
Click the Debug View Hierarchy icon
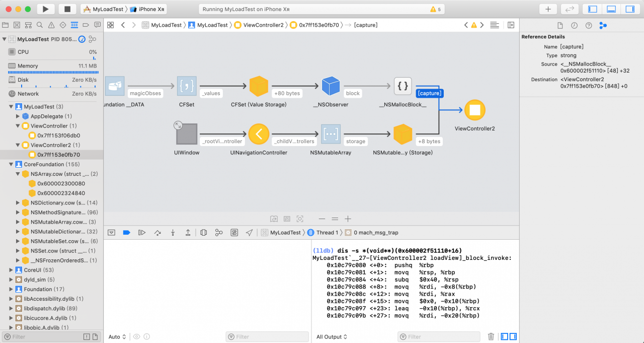[203, 232]
